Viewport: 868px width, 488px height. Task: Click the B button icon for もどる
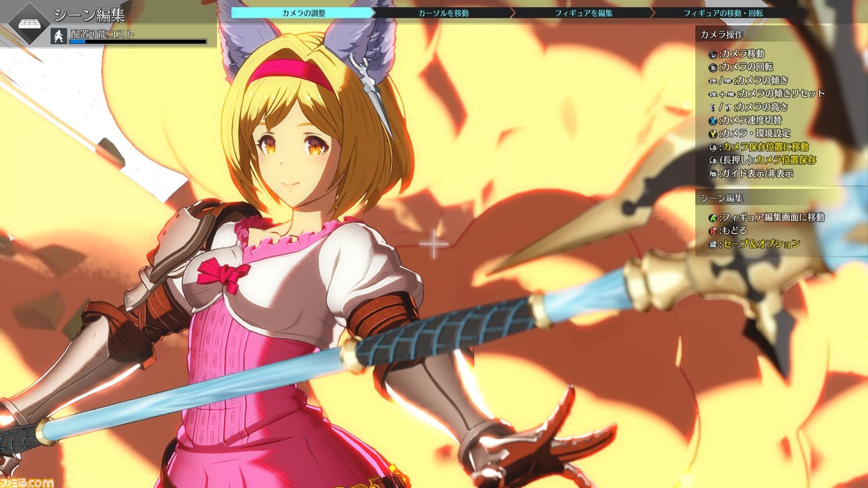click(x=713, y=231)
